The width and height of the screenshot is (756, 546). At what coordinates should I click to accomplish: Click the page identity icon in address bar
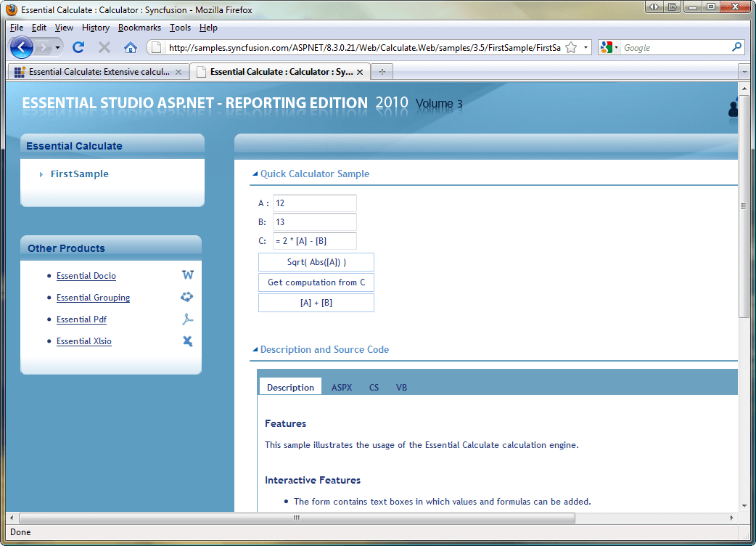[x=156, y=47]
